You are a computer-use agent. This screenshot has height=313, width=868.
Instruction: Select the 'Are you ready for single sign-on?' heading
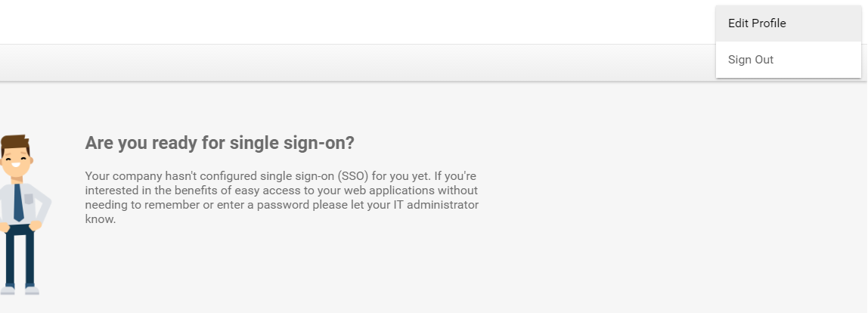tap(219, 143)
